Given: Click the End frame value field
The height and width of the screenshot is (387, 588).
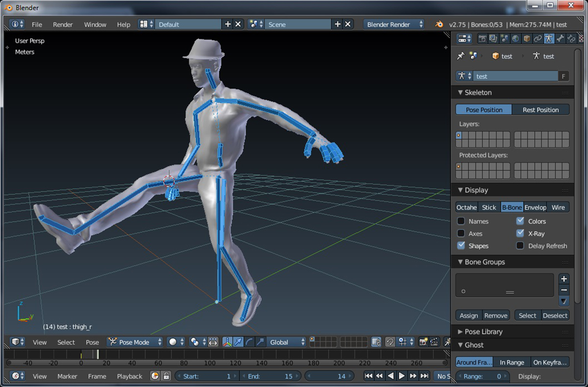Looking at the screenshot, I should click(270, 376).
